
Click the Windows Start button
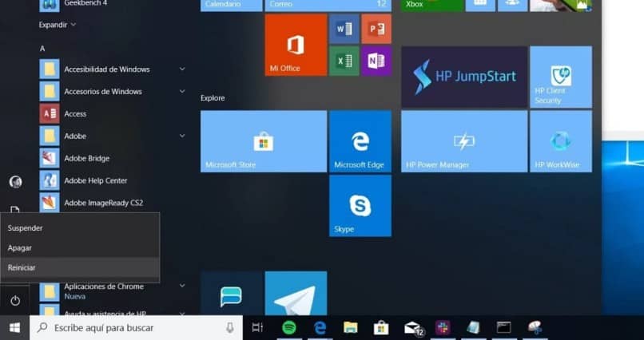(15, 328)
